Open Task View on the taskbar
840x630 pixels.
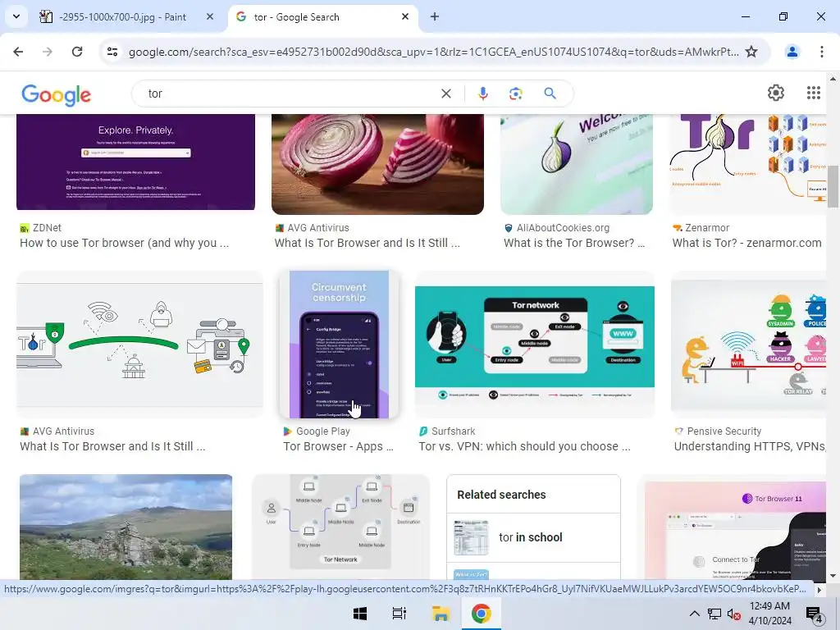coord(399,614)
